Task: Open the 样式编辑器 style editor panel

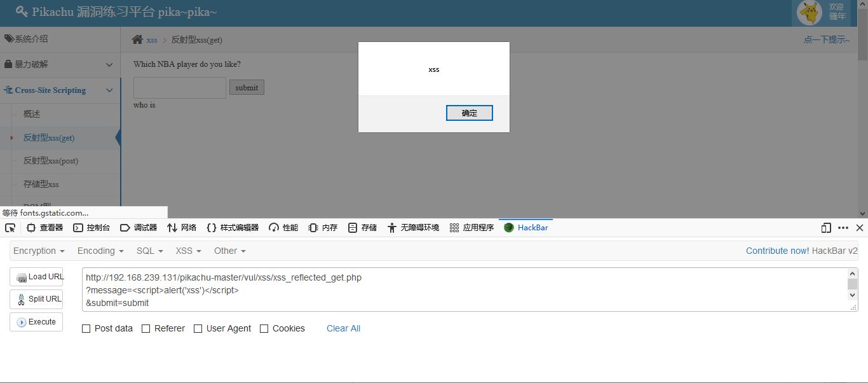Action: [233, 228]
